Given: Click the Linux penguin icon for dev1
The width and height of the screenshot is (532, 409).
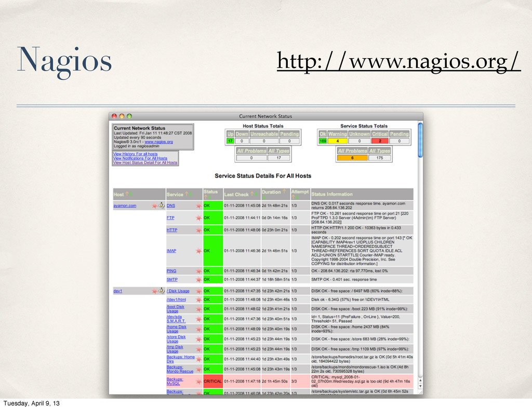Looking at the screenshot, I should point(162,291).
